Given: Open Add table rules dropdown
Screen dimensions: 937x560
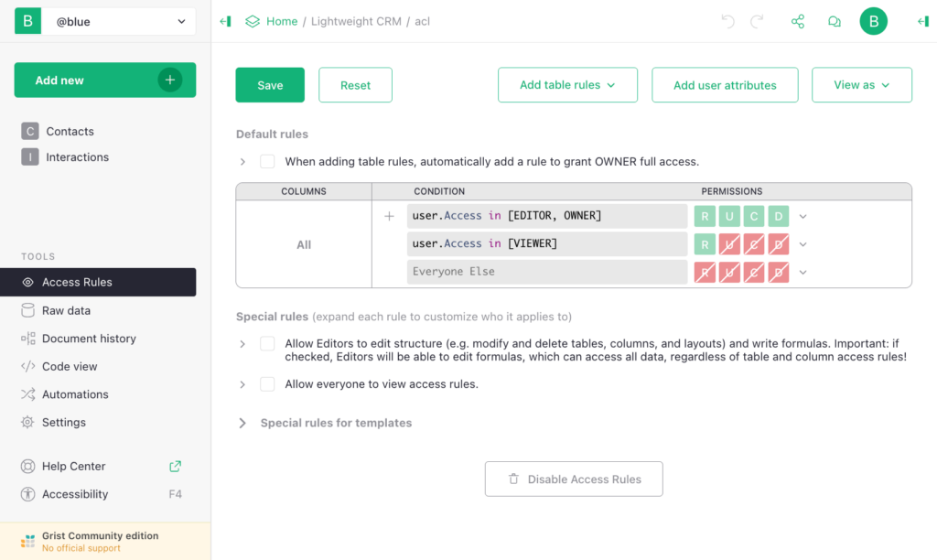Looking at the screenshot, I should pos(567,85).
